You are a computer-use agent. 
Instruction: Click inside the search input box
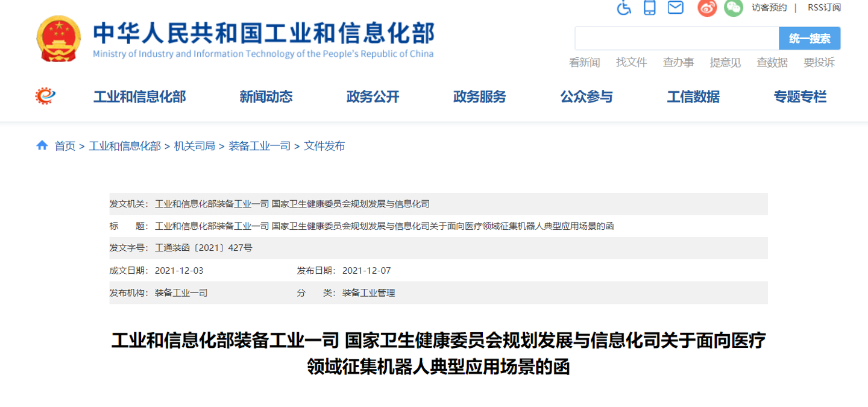(x=675, y=38)
